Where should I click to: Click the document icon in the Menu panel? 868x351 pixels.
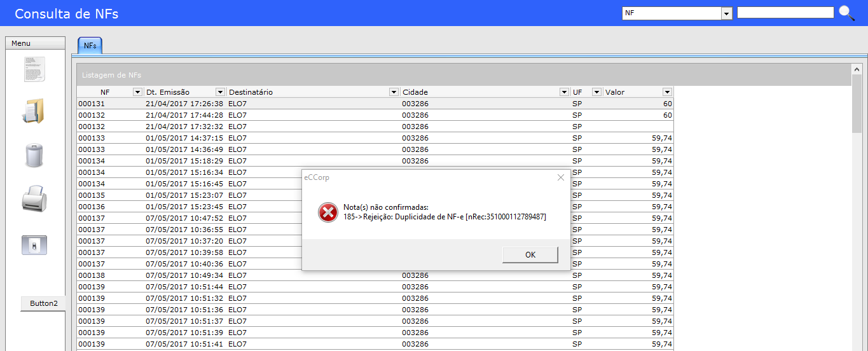click(x=35, y=69)
